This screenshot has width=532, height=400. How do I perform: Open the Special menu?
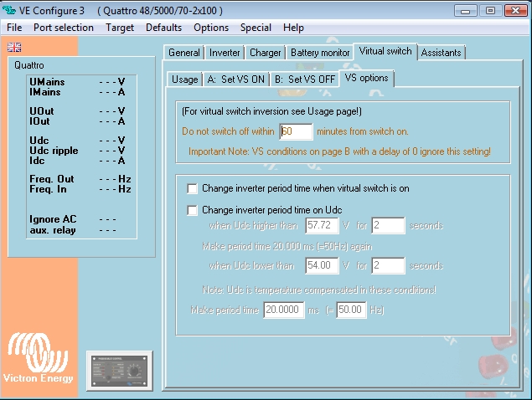[256, 28]
